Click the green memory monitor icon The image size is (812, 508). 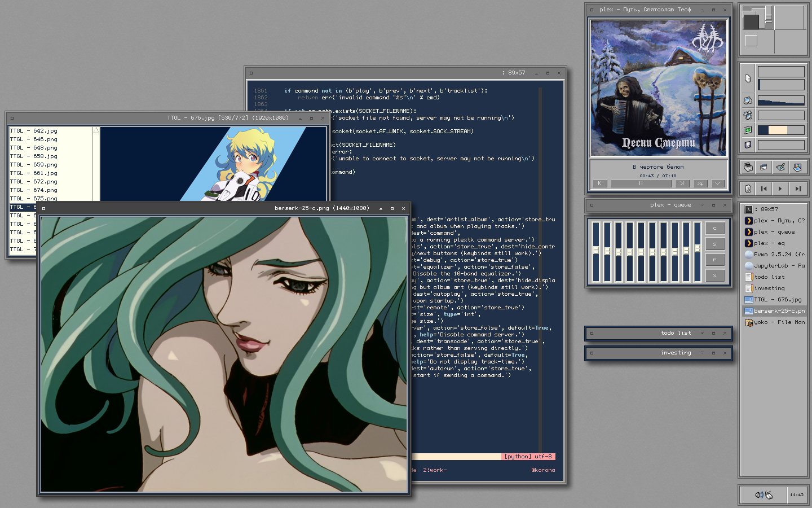pyautogui.click(x=748, y=130)
